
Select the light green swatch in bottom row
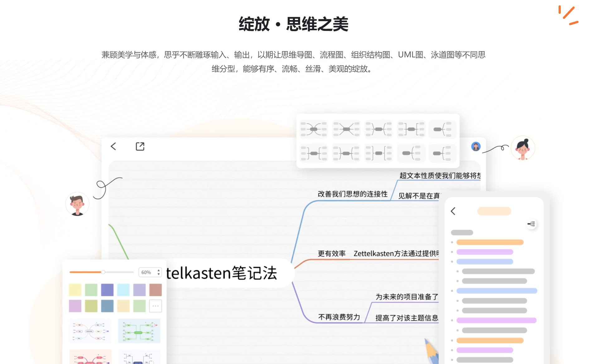pos(139,306)
